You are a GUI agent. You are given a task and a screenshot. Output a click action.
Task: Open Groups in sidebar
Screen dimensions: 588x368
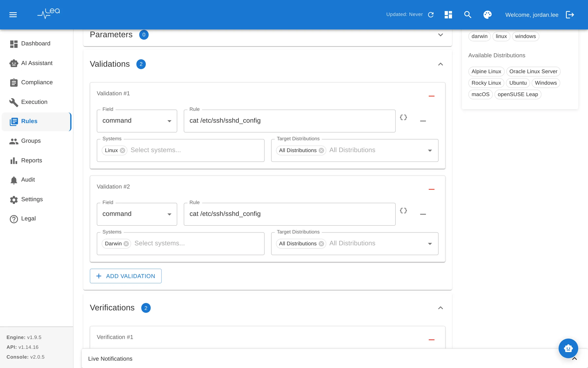pos(36,141)
